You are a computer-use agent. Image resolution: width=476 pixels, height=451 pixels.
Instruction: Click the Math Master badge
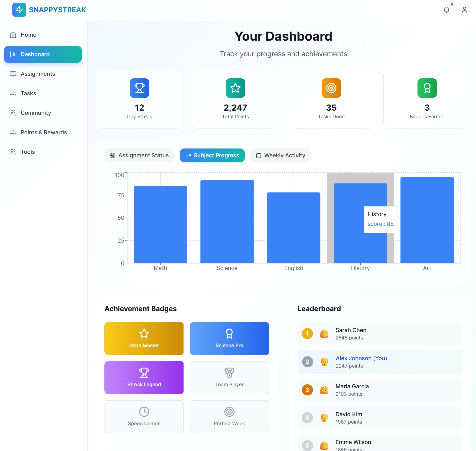pos(144,338)
